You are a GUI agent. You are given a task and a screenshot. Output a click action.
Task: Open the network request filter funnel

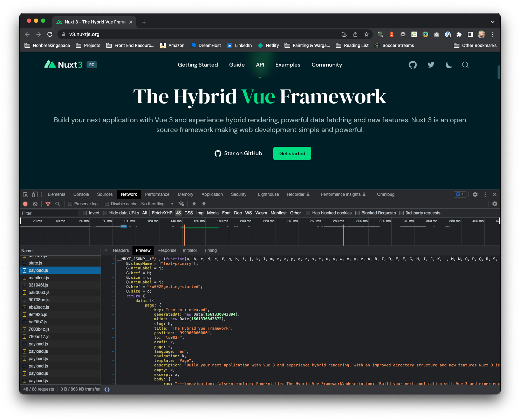click(x=48, y=204)
